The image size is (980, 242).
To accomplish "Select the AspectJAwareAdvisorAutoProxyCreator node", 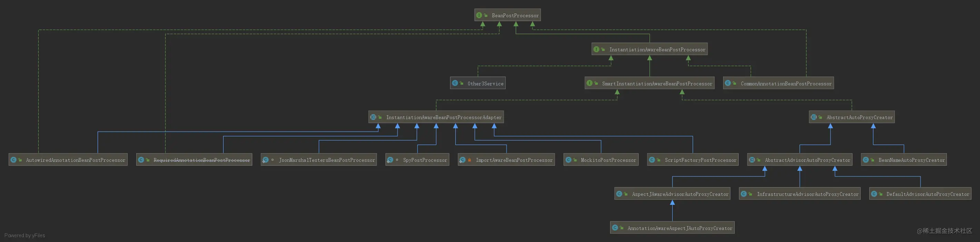I will pyautogui.click(x=672, y=194).
